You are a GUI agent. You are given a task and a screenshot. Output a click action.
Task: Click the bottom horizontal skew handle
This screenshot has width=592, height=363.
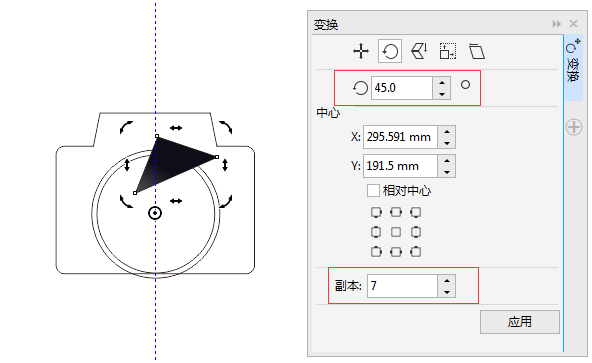coord(176,201)
